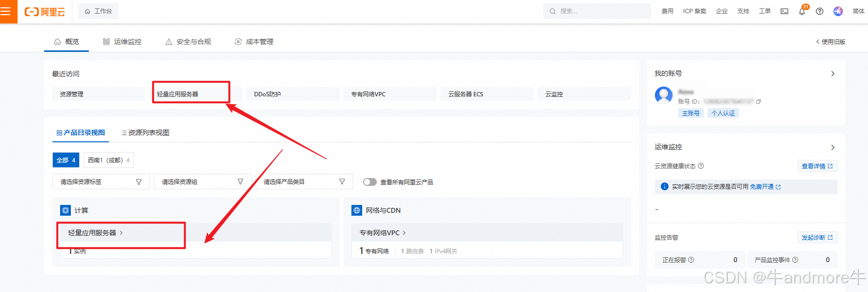Click the 1 路由表 count
The image size is (868, 292).
412,251
